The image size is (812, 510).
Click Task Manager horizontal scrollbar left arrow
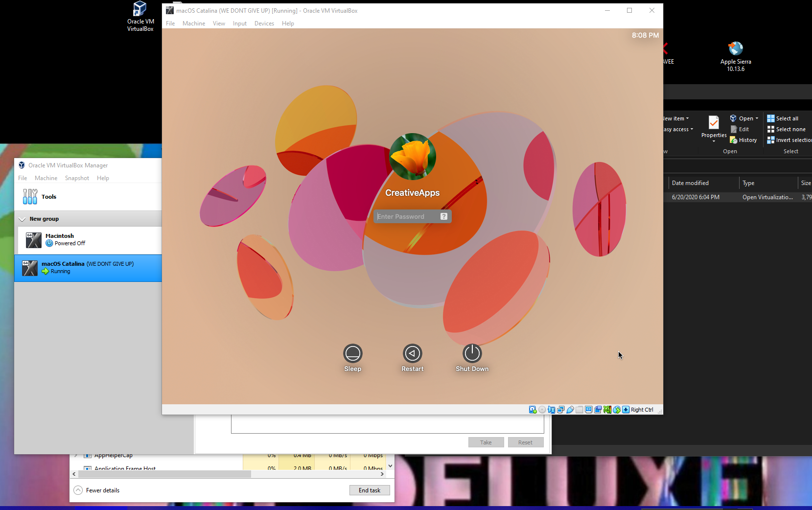(74, 474)
